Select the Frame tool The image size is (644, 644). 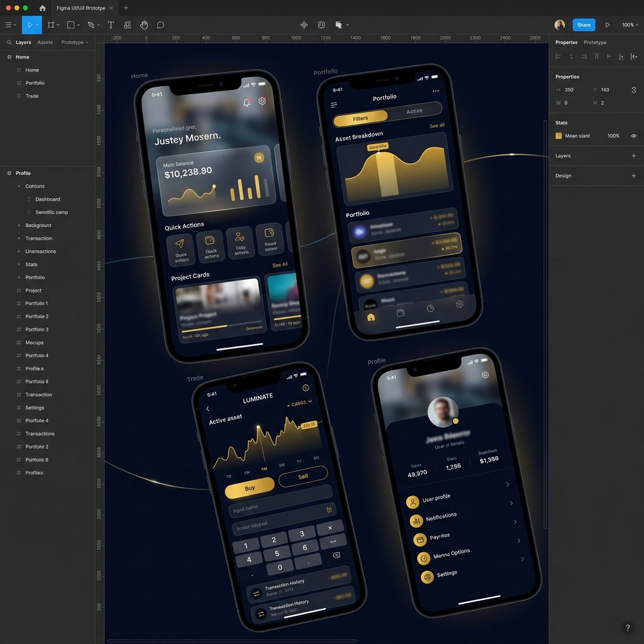[52, 25]
